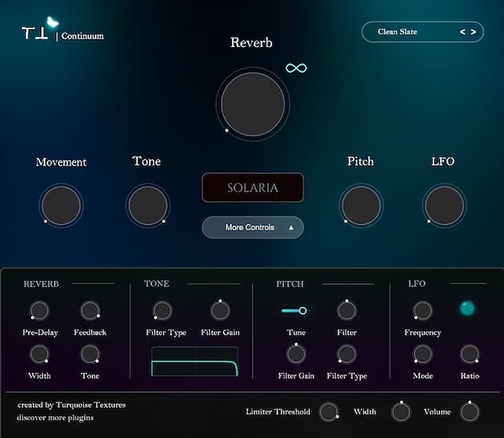The image size is (504, 438).
Task: Open the discover more plugins link
Action: coord(55,418)
